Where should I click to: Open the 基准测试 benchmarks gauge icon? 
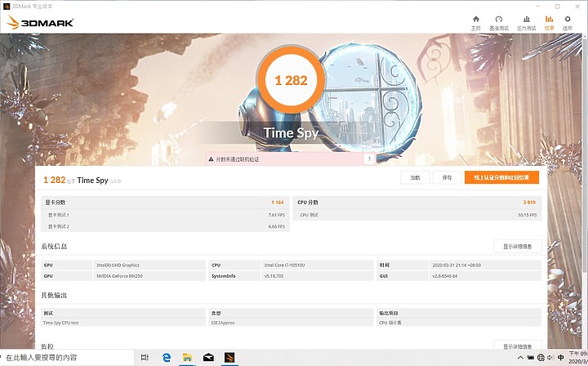499,23
